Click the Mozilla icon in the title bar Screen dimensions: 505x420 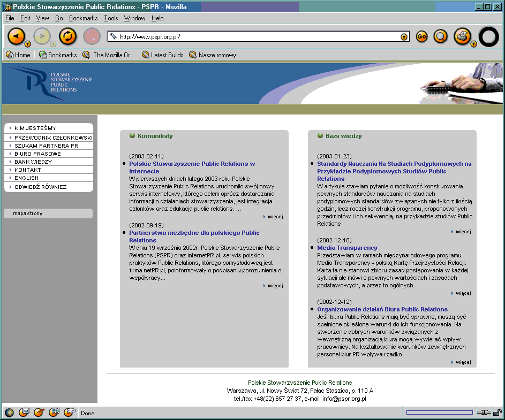[7, 7]
